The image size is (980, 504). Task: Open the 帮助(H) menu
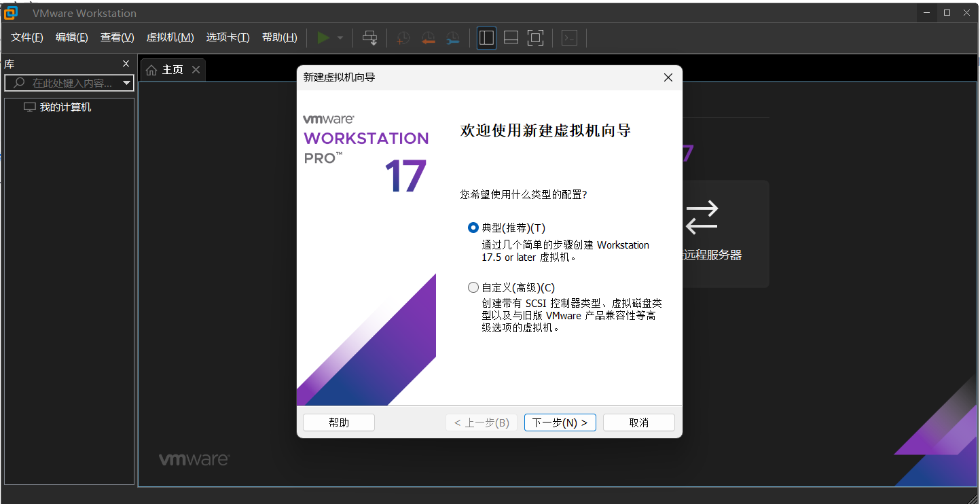[280, 37]
